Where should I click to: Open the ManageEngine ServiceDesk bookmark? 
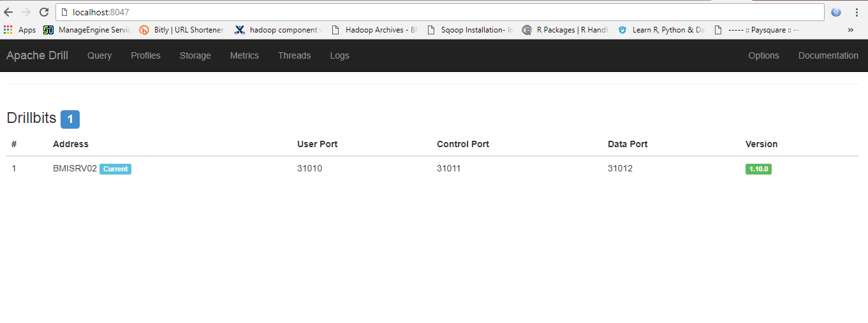coord(87,30)
